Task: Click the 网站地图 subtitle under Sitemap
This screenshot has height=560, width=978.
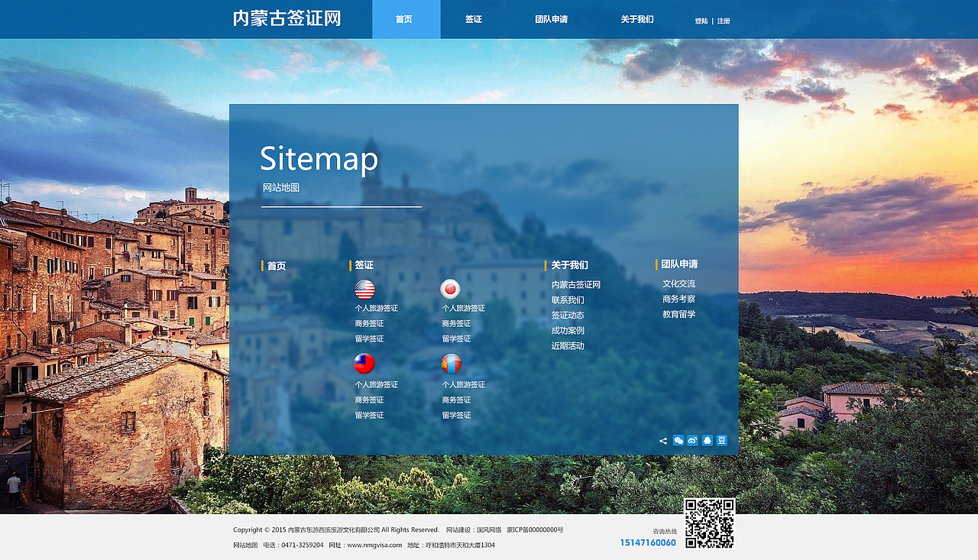Action: coord(281,188)
